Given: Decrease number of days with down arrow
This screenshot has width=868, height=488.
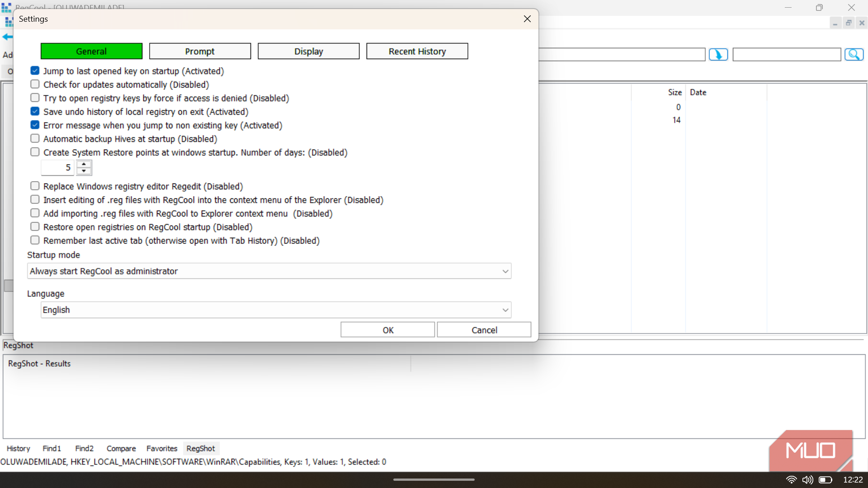Looking at the screenshot, I should click(x=84, y=171).
